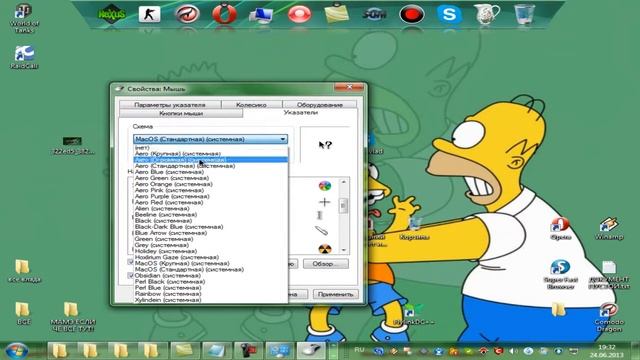
Task: Click the volume speaker tray icon
Action: (513, 351)
